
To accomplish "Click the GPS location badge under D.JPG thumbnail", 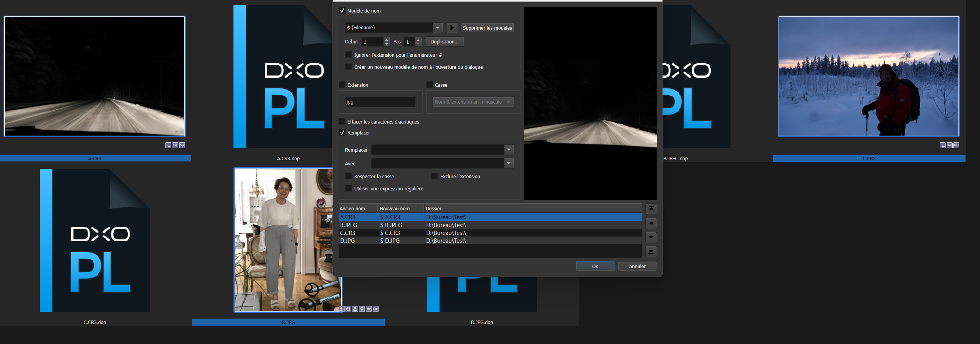I will (362, 309).
